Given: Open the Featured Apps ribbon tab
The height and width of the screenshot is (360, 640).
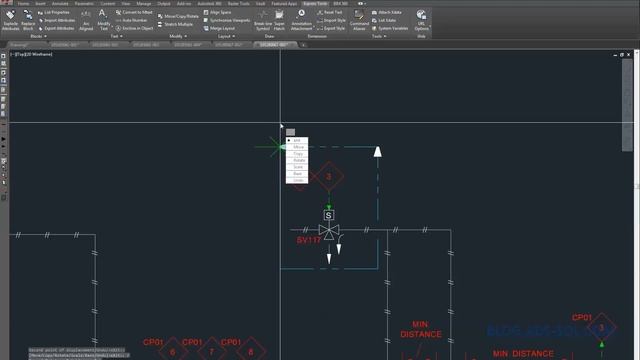Looking at the screenshot, I should coord(284,4).
